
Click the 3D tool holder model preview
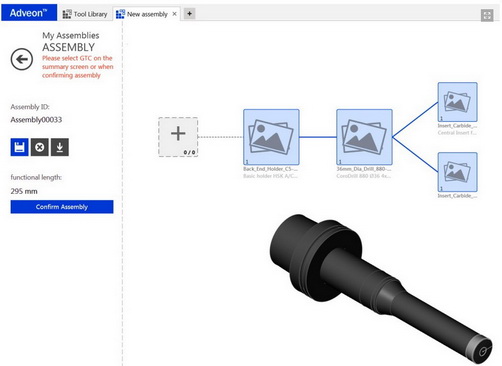380,288
